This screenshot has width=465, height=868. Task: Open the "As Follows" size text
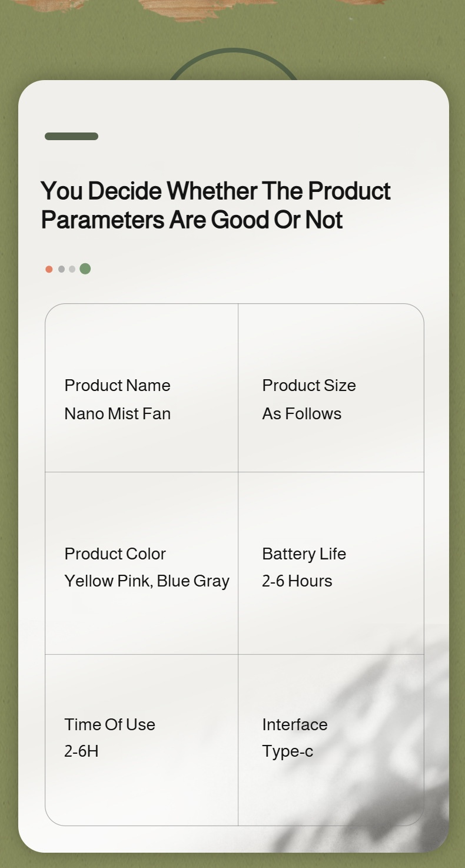[301, 413]
